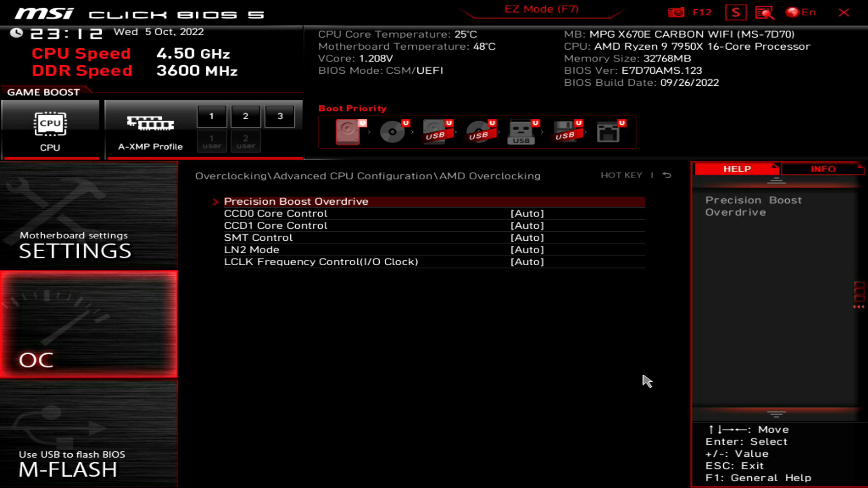Switch to HELP tab in sidebar
The width and height of the screenshot is (868, 488).
736,169
